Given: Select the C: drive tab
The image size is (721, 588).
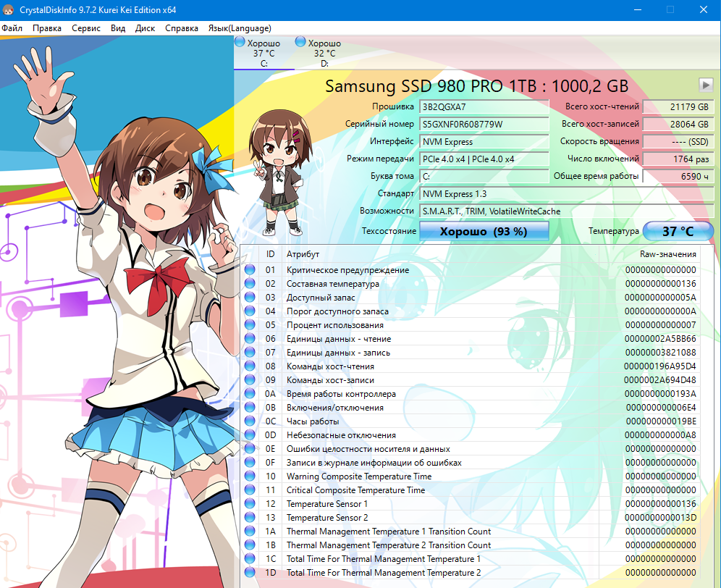Looking at the screenshot, I should tap(264, 53).
